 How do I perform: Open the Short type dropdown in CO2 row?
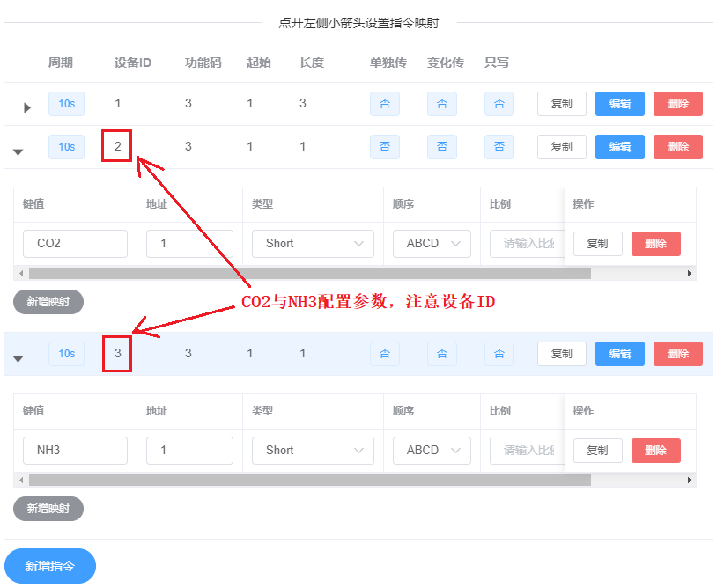coord(313,244)
